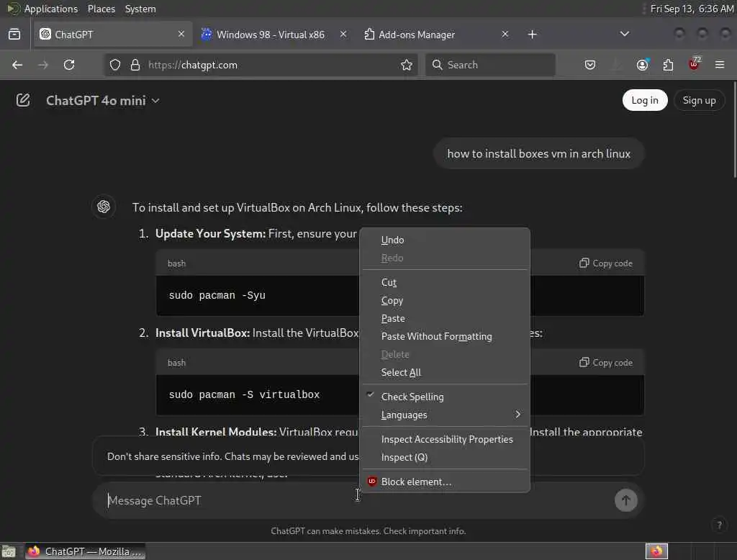Image resolution: width=737 pixels, height=560 pixels.
Task: Open a new tab with plus icon
Action: (x=532, y=35)
